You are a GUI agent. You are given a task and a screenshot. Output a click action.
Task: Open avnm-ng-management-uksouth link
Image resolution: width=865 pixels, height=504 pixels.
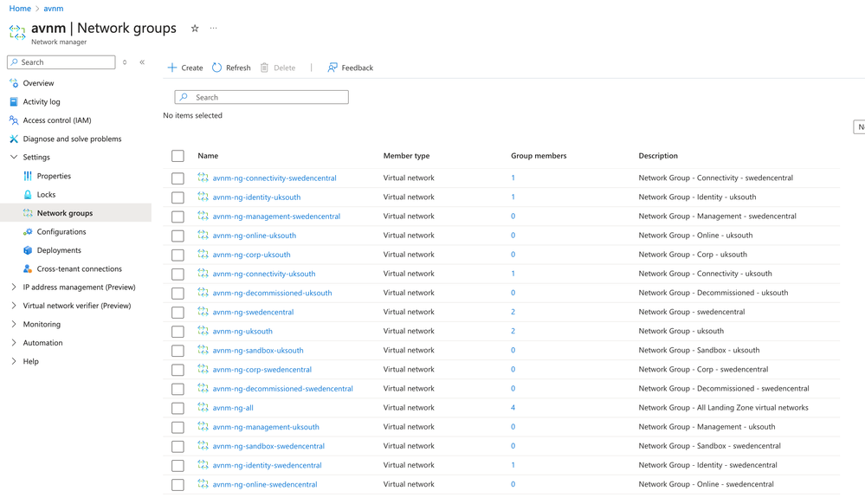[266, 427]
